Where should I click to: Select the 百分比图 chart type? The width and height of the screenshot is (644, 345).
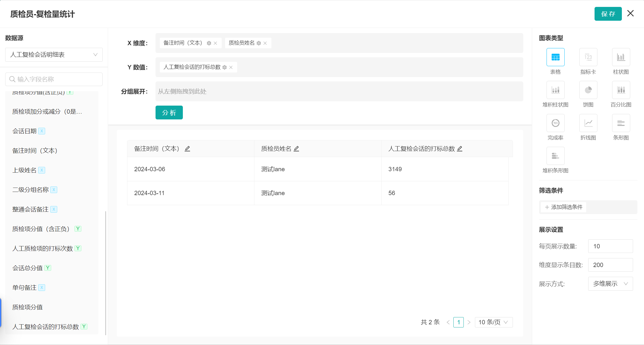[x=621, y=90]
